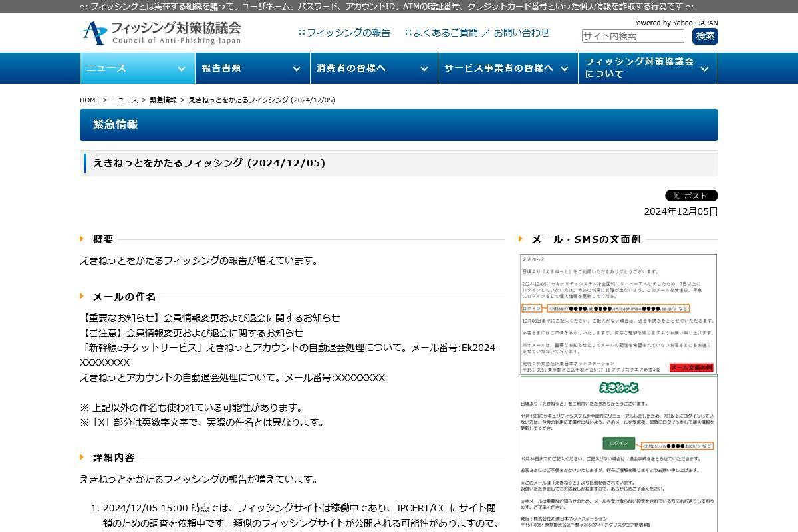Focus the サイト内検索 search field

632,36
